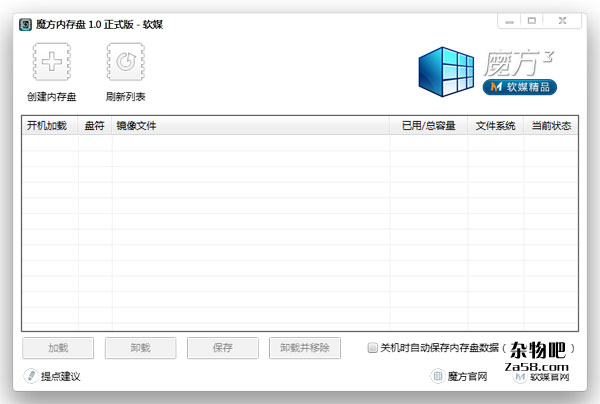The image size is (600, 404).
Task: Click the 保存 button
Action: pyautogui.click(x=223, y=348)
